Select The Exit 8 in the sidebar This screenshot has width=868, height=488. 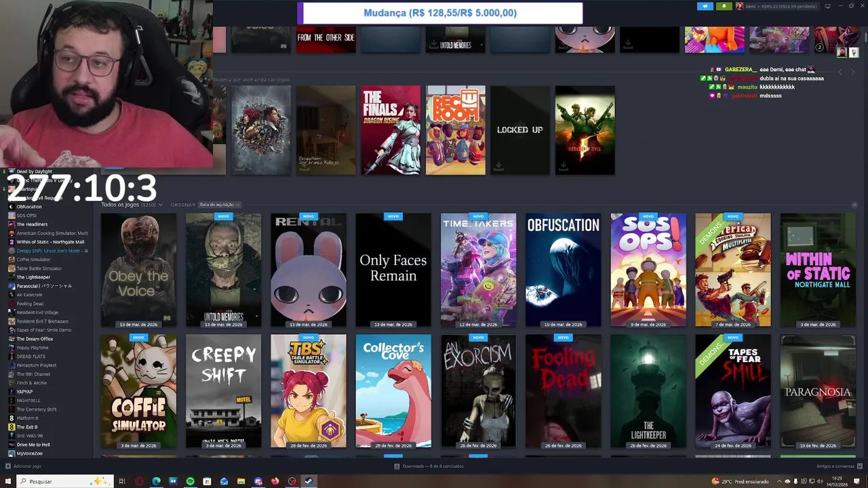point(27,427)
